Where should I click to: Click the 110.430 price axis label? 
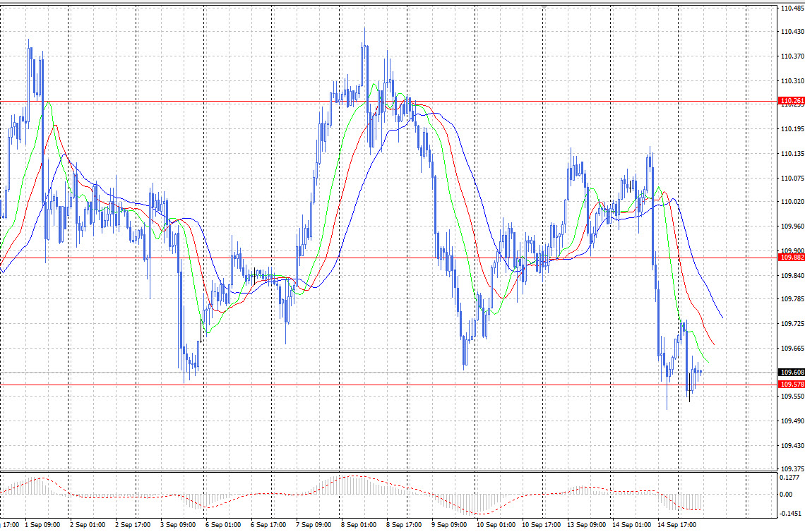pyautogui.click(x=792, y=32)
